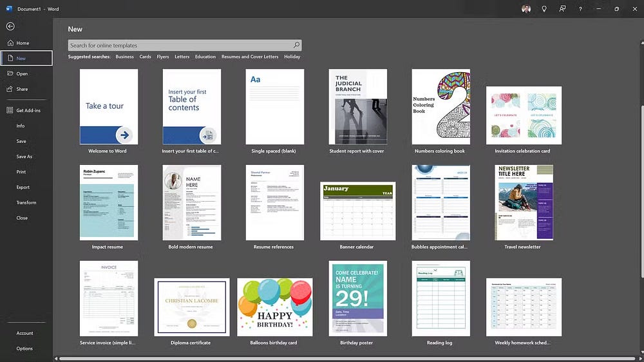Focus the Search for online templates field
This screenshot has width=644, height=362.
point(185,45)
